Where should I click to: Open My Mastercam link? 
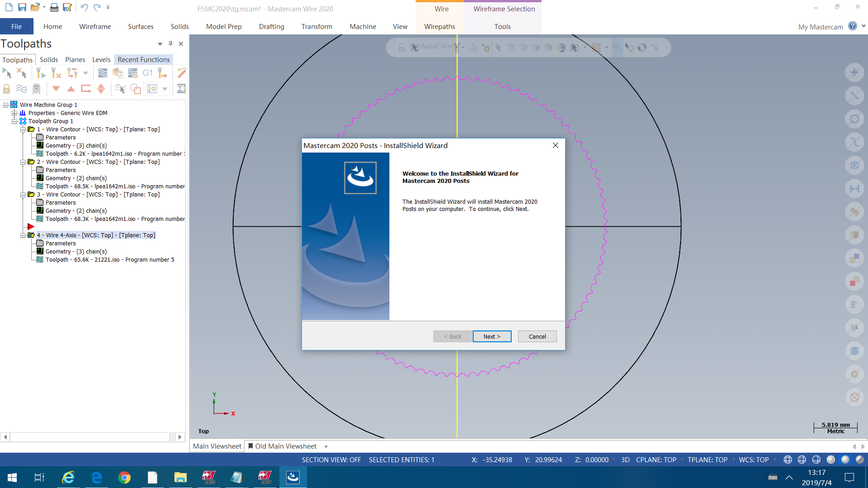click(820, 27)
